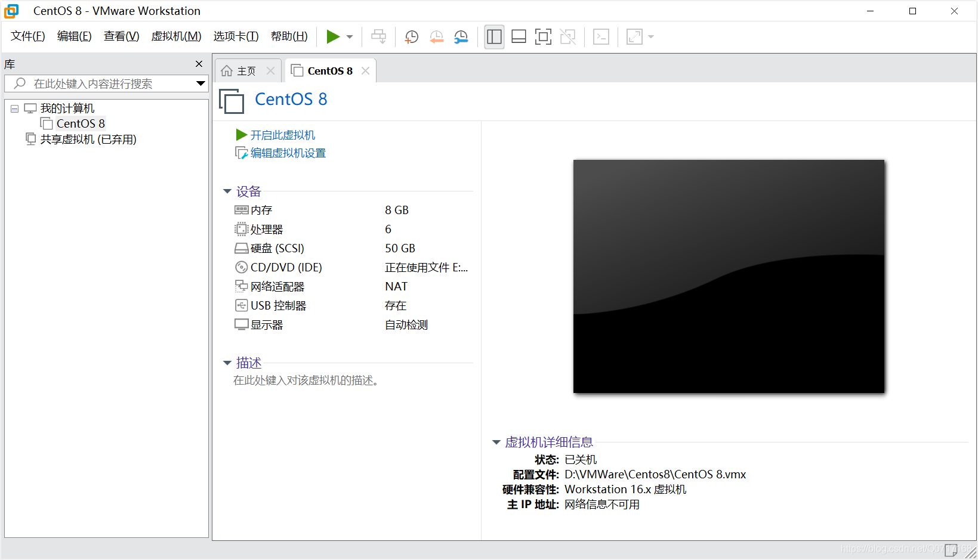
Task: Click the console view toolbar icon
Action: 601,37
